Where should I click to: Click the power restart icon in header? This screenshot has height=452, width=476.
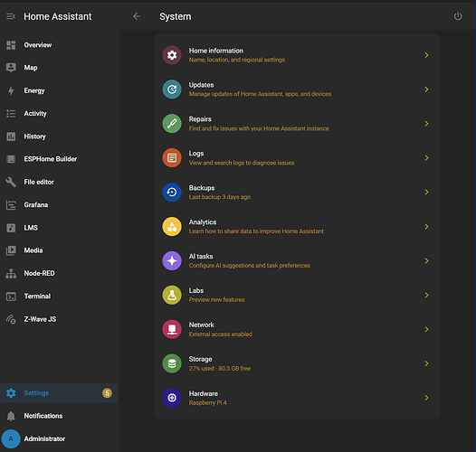[458, 16]
